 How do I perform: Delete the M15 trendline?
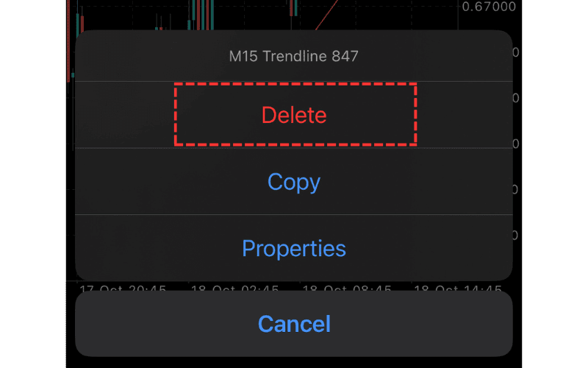point(294,115)
